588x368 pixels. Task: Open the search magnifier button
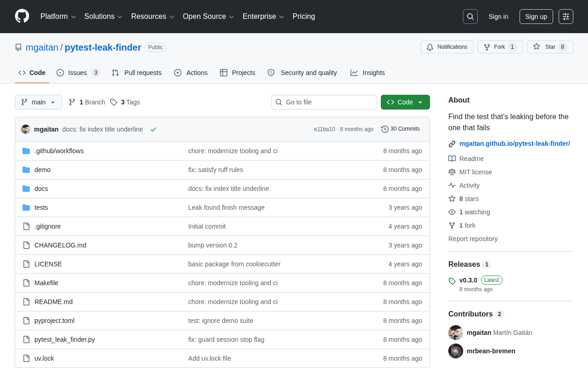(470, 17)
